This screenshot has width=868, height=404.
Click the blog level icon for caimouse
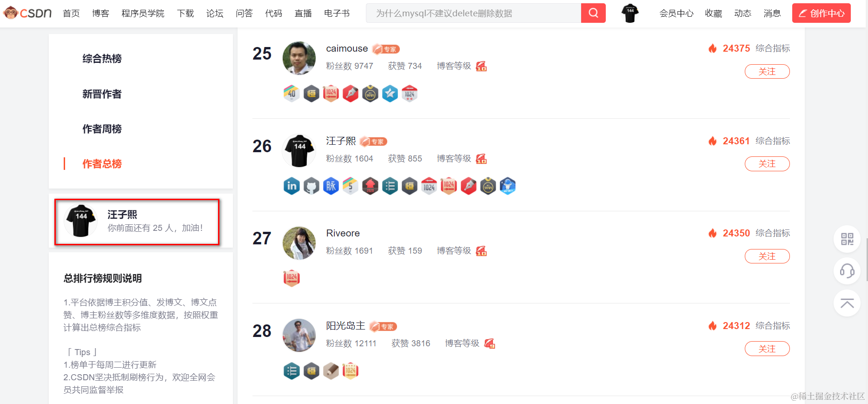pyautogui.click(x=481, y=66)
